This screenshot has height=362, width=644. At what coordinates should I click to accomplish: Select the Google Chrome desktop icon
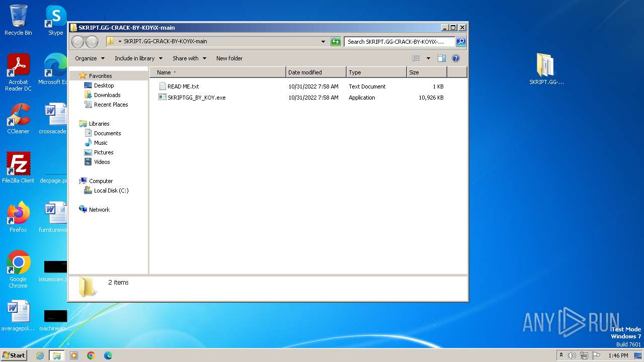18,269
